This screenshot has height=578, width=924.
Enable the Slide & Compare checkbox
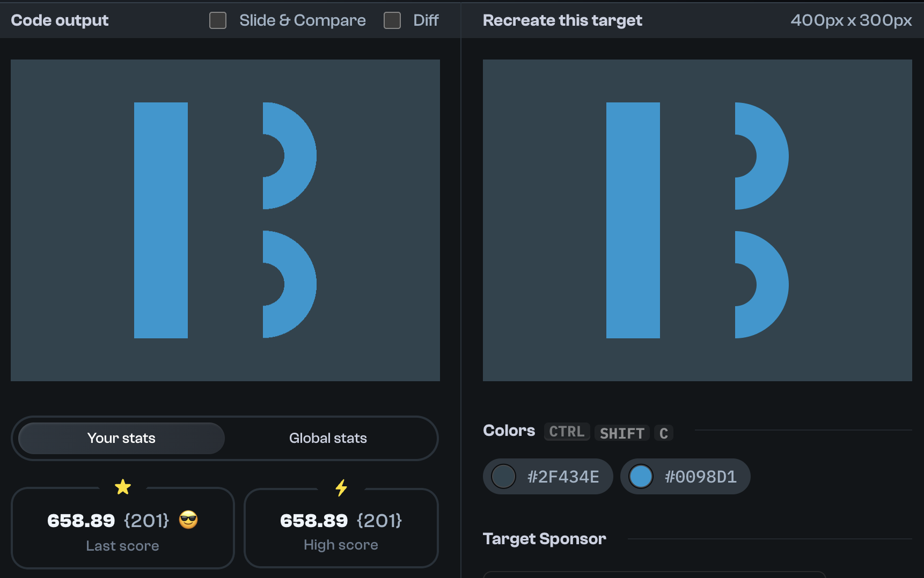218,20
